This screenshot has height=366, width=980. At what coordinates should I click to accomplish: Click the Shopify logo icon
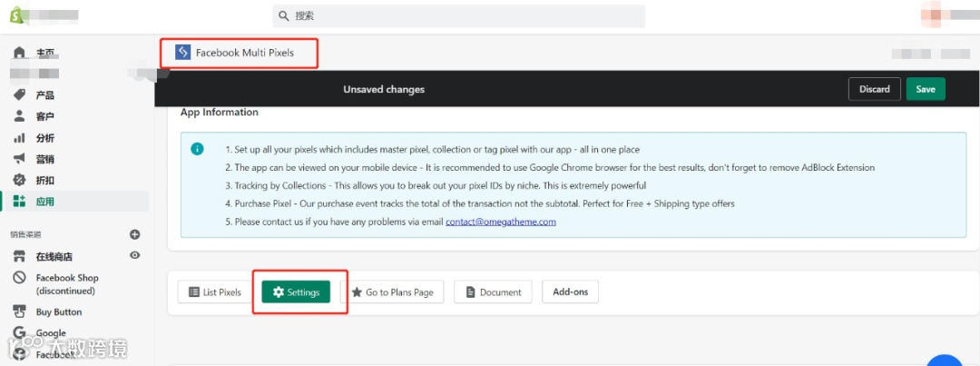coord(16,15)
